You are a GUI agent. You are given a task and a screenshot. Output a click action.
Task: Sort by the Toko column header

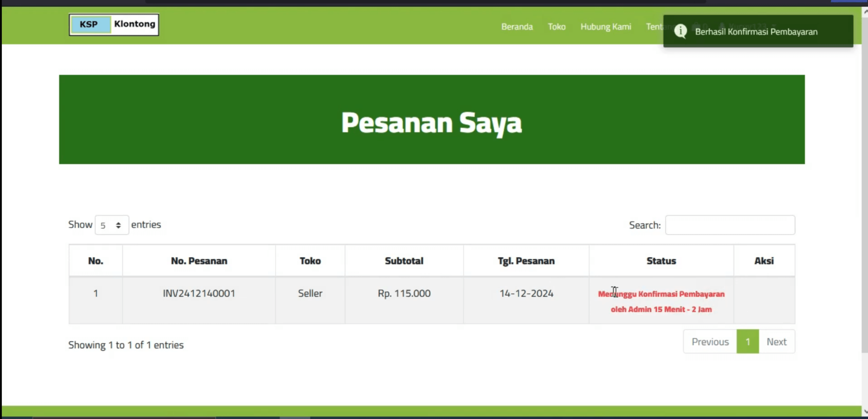tap(310, 261)
